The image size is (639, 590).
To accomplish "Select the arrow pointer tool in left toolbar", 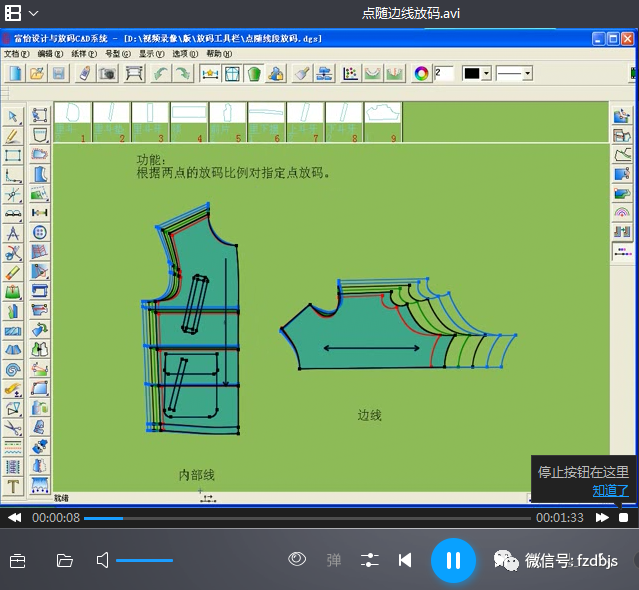I will pos(13,117).
